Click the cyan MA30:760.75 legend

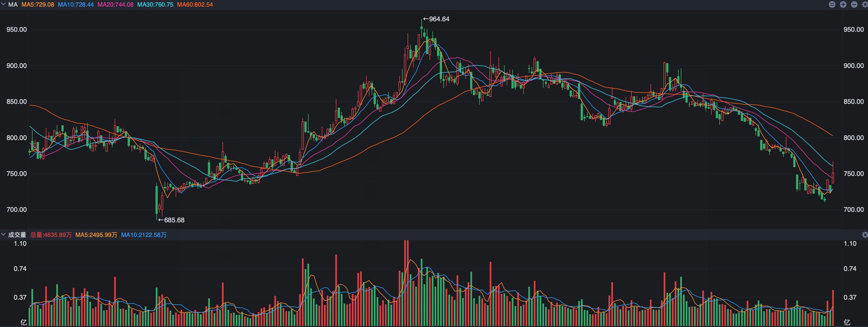(x=155, y=5)
